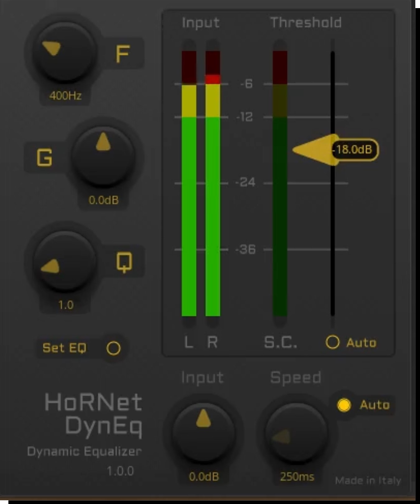Click the F frequency knob

(x=64, y=52)
